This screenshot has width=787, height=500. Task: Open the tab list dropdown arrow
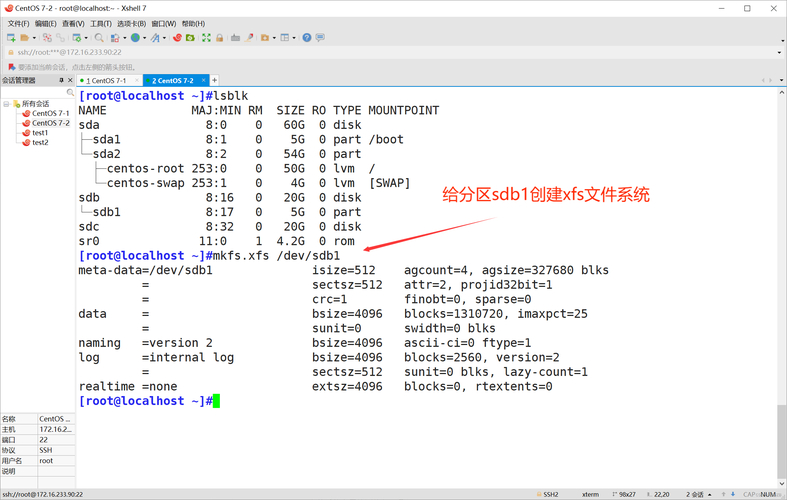781,80
